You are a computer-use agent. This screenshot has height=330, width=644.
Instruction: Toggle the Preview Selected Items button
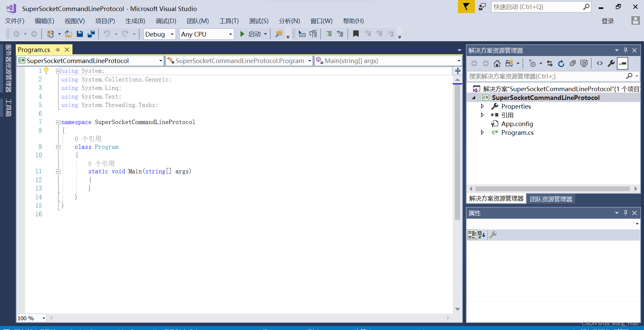click(623, 63)
